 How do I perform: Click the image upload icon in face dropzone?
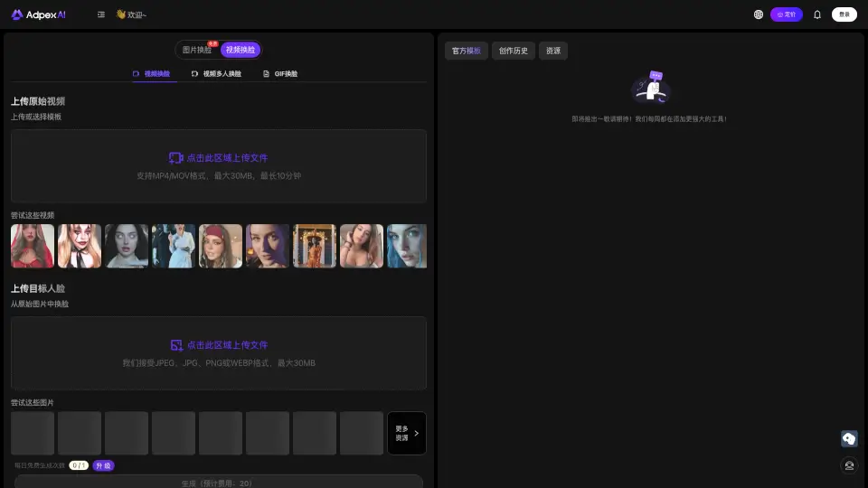click(x=176, y=345)
